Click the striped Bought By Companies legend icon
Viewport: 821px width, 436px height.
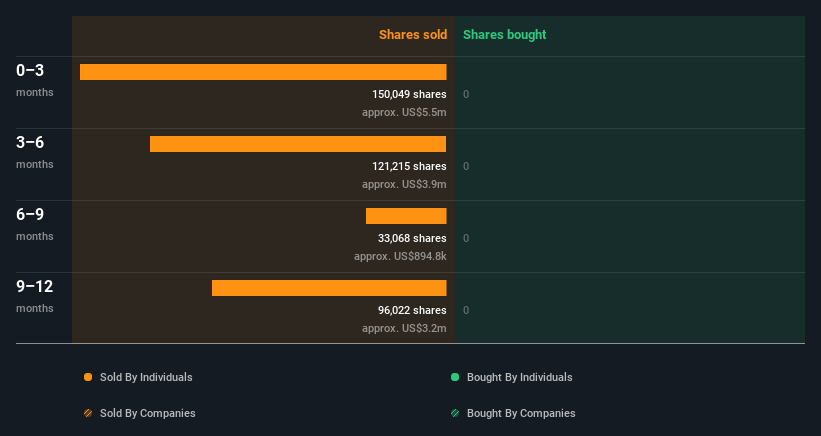coord(455,413)
